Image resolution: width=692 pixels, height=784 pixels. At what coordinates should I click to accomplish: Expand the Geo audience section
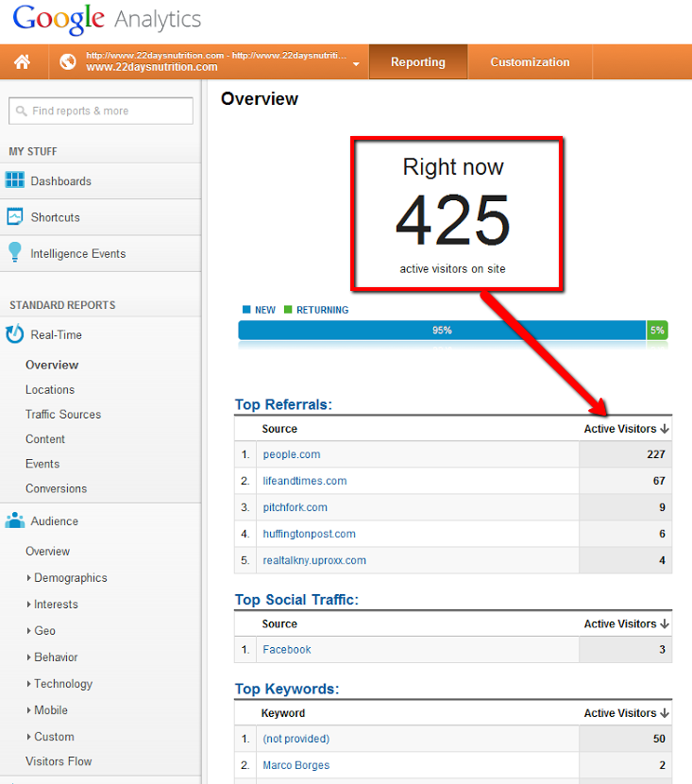click(43, 631)
